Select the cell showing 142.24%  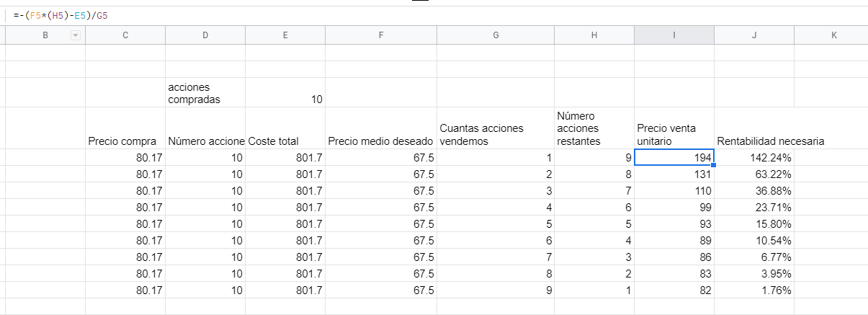pyautogui.click(x=754, y=157)
